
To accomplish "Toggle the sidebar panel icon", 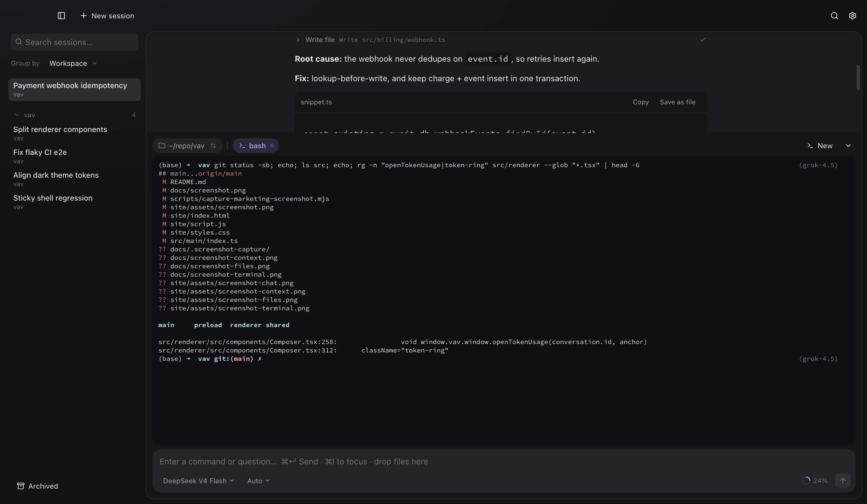I will tap(61, 16).
